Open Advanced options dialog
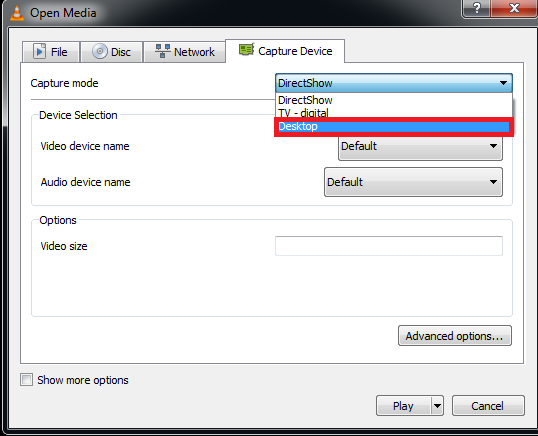 pyautogui.click(x=455, y=336)
